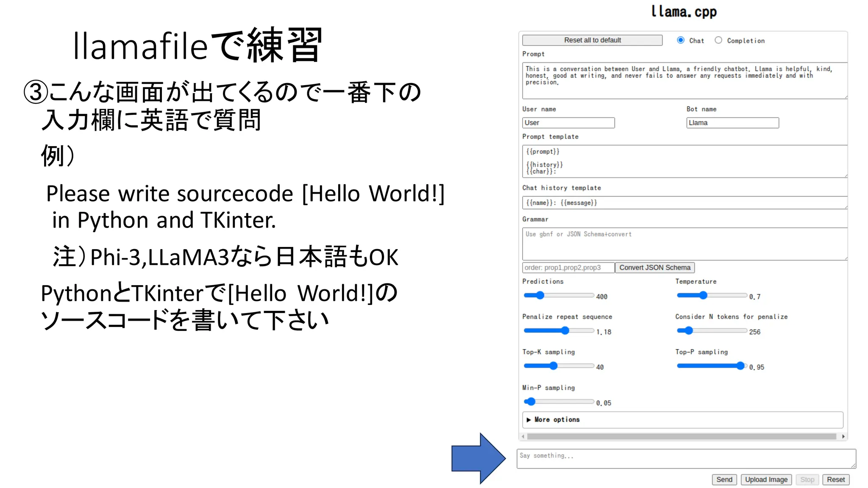Click the Reset all to default button
Viewport: 868px width, 488px height.
pos(592,40)
